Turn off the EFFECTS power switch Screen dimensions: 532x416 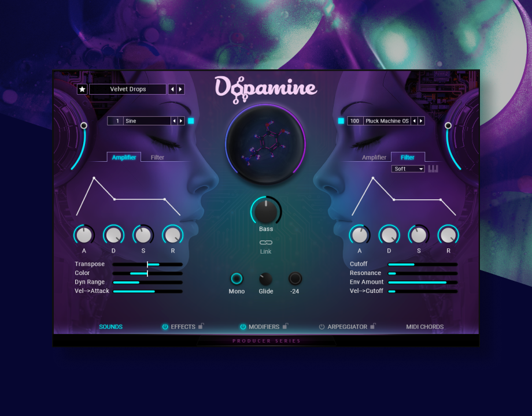click(x=165, y=327)
